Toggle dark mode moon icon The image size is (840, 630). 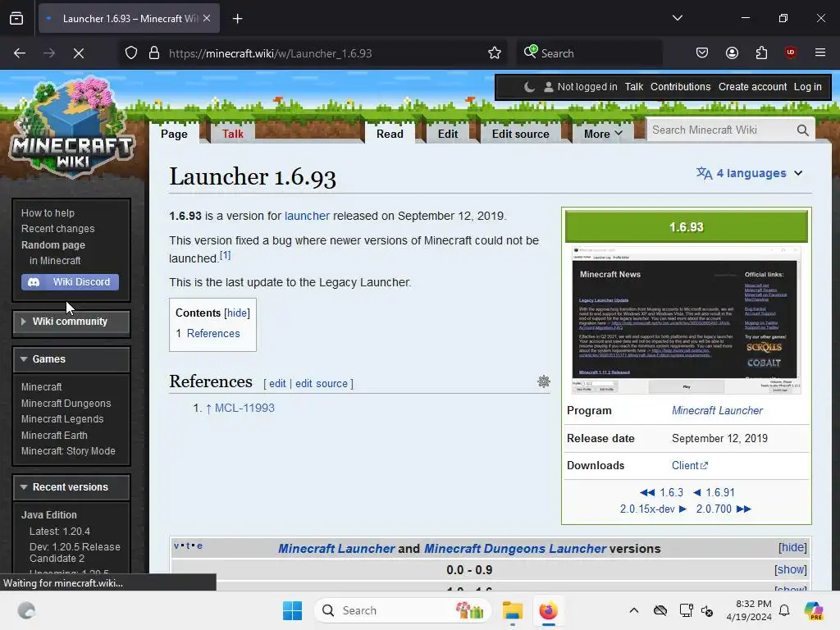[x=529, y=87]
